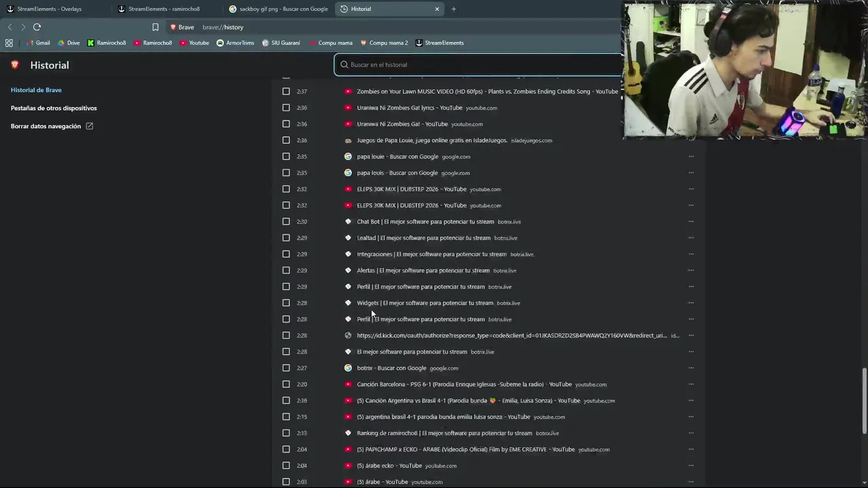Click the webcam overlay thumbnail

[745, 70]
